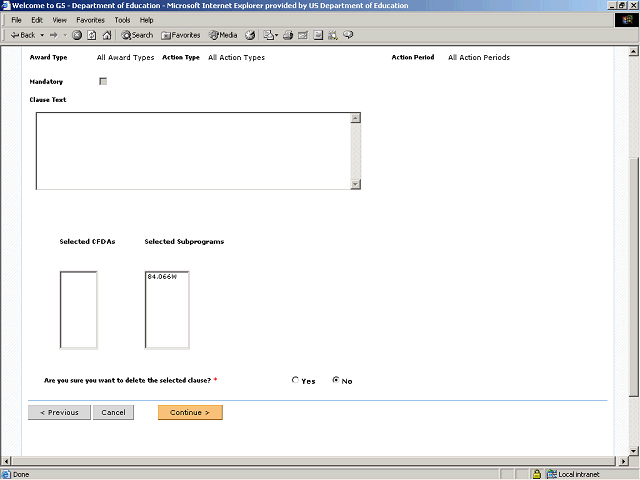Click Clause Text scroll up arrow

pos(356,118)
